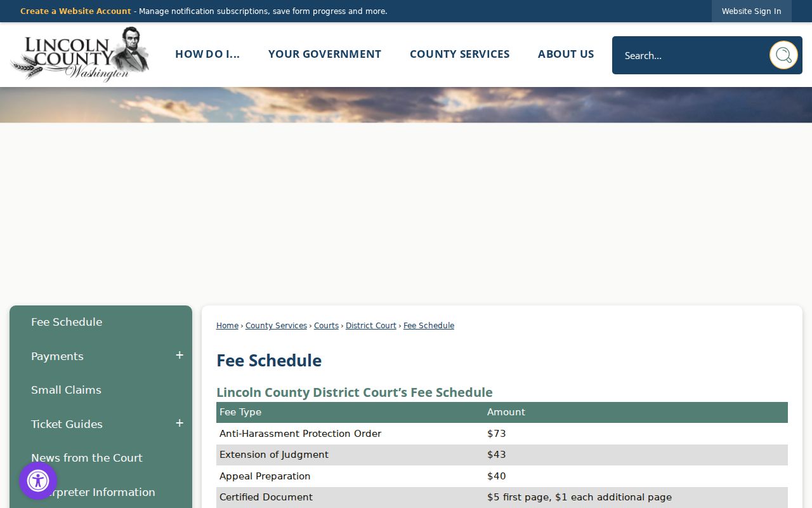Click the Fee Type column header
Screen dimensions: 812x508
click(240, 412)
